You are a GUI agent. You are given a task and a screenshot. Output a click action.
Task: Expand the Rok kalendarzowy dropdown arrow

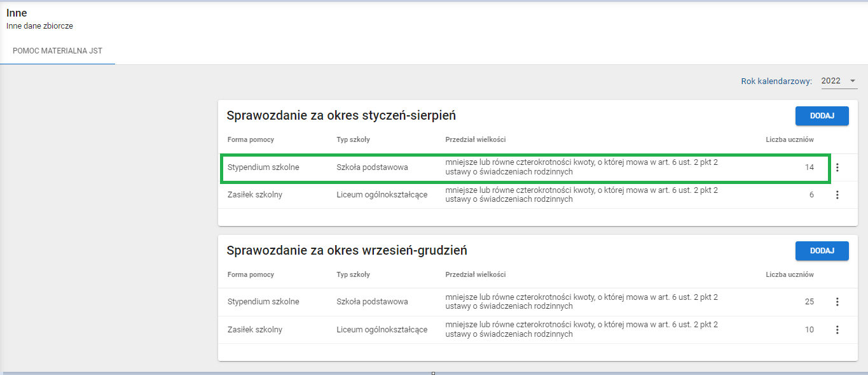tap(852, 81)
